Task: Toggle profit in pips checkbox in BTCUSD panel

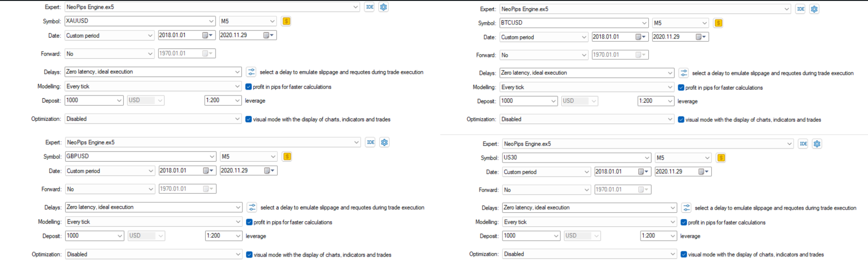Action: [x=681, y=88]
